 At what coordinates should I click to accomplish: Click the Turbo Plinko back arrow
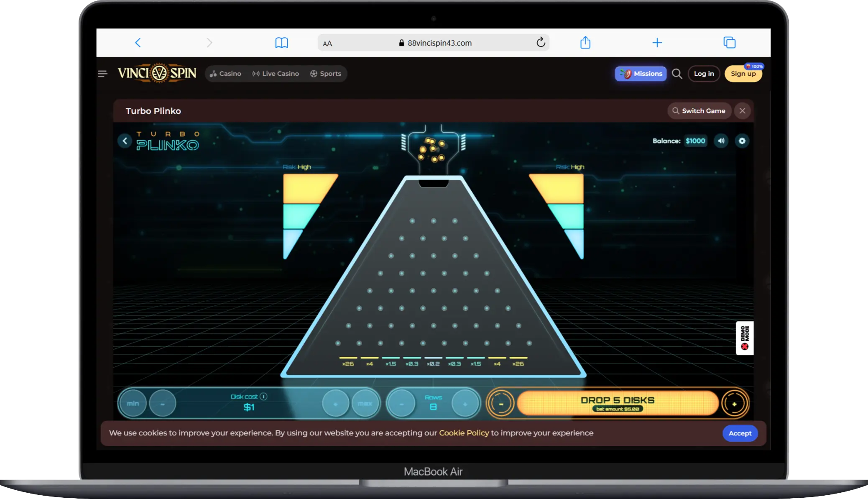(x=125, y=141)
